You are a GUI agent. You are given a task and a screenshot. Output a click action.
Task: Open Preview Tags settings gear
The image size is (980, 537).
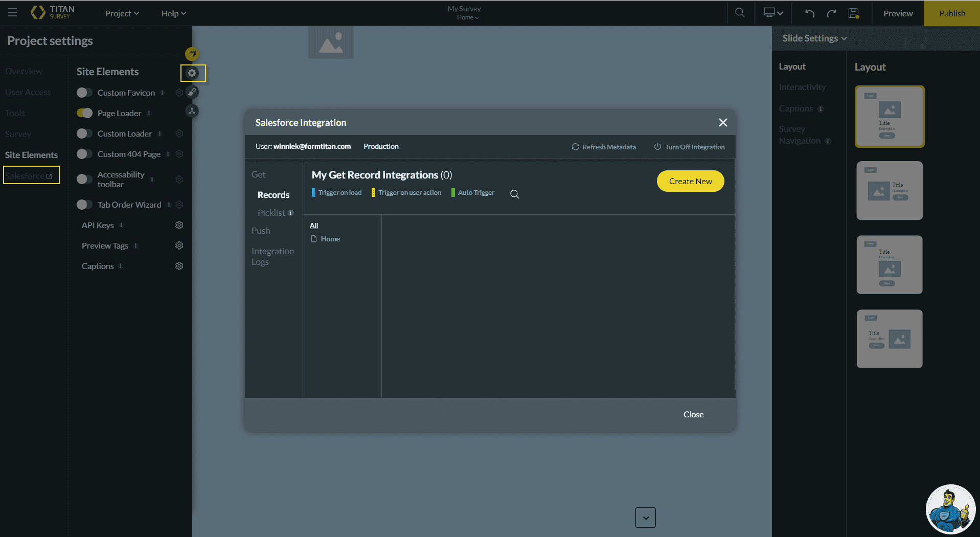click(179, 245)
